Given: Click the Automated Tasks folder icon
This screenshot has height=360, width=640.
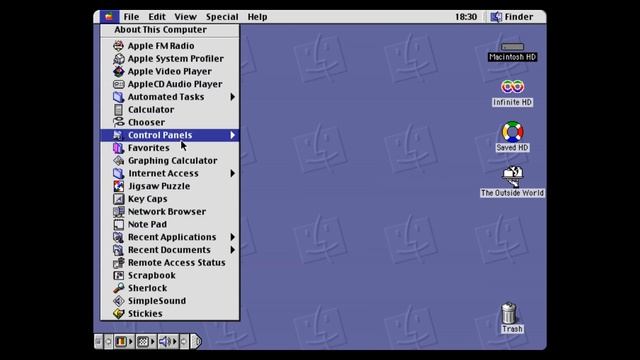Looking at the screenshot, I should pyautogui.click(x=118, y=97).
